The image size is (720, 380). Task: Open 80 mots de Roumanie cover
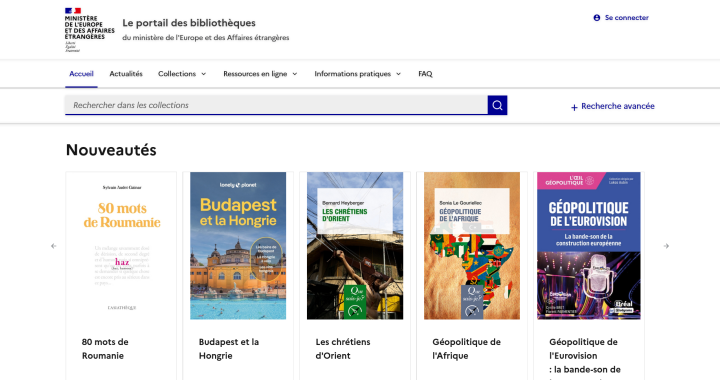(122, 246)
